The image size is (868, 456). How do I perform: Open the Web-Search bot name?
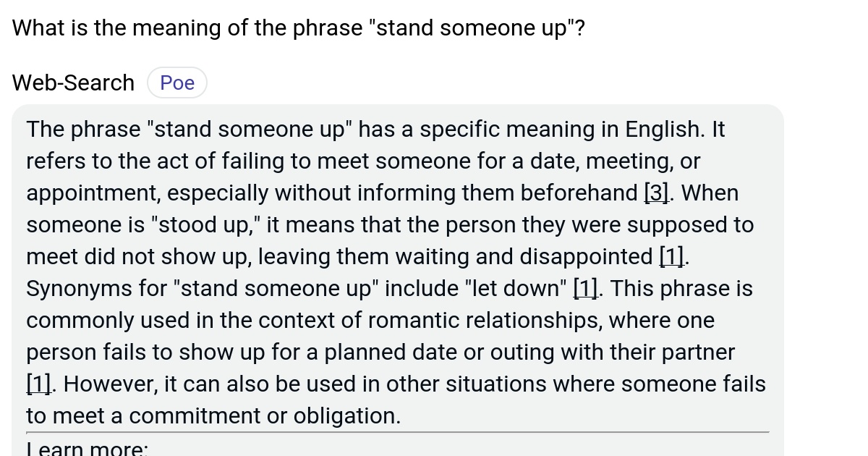73,83
